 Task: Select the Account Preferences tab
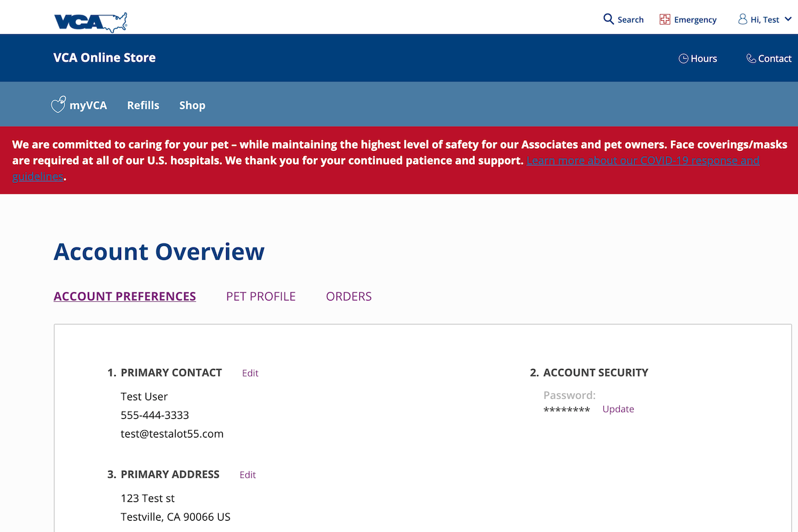pos(124,297)
